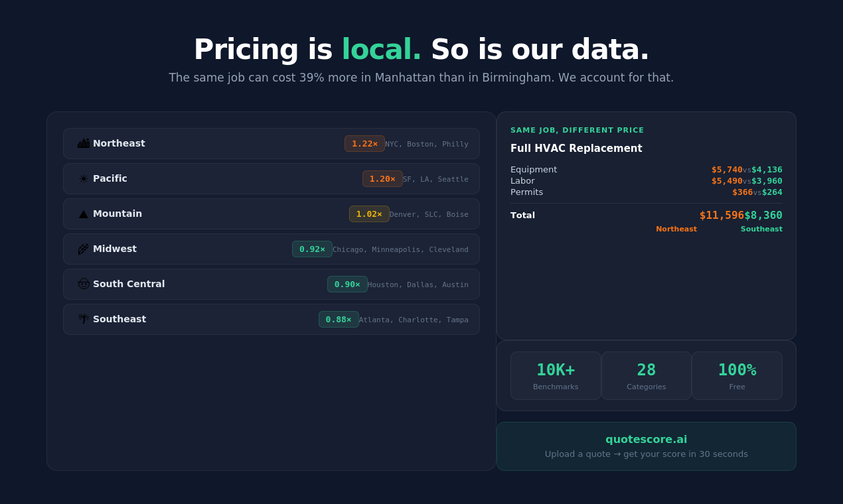Click the 28 Categories stat card
Image resolution: width=843 pixels, height=504 pixels.
(647, 376)
